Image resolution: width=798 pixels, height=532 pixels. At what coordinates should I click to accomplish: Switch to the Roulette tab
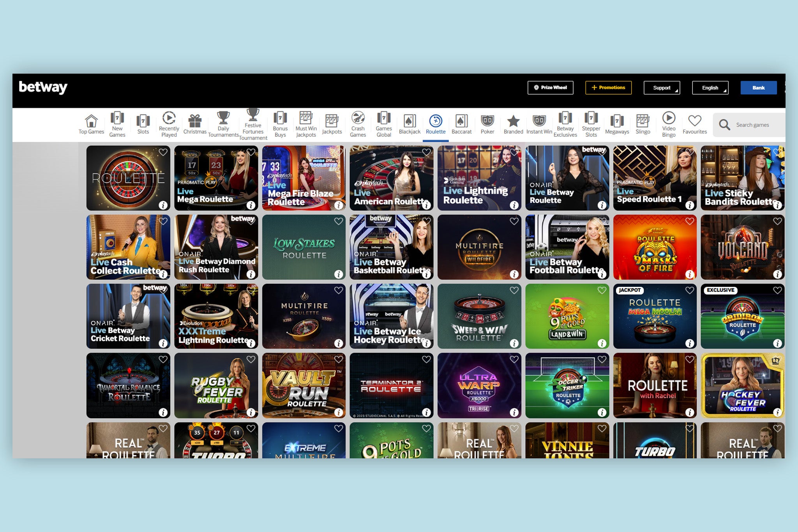click(x=436, y=125)
